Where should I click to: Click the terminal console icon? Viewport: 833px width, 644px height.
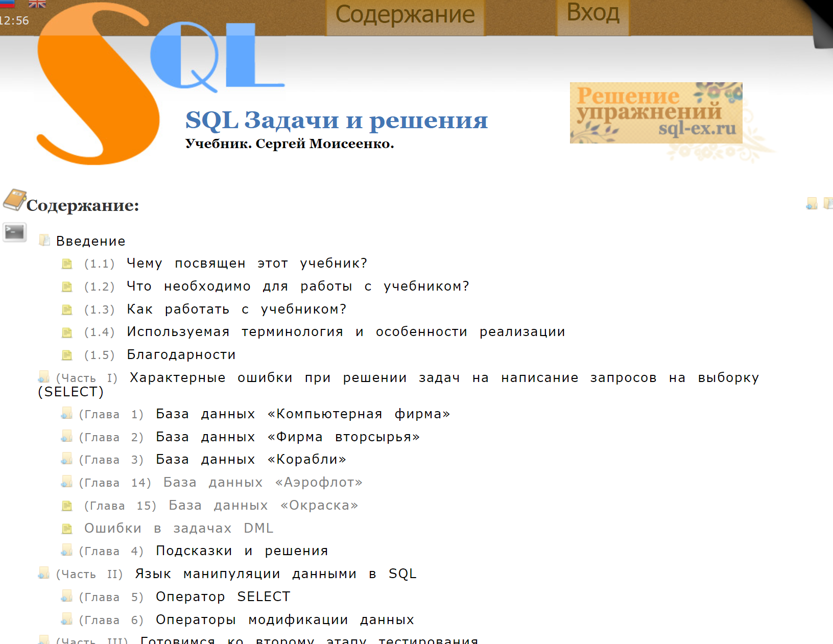(14, 233)
